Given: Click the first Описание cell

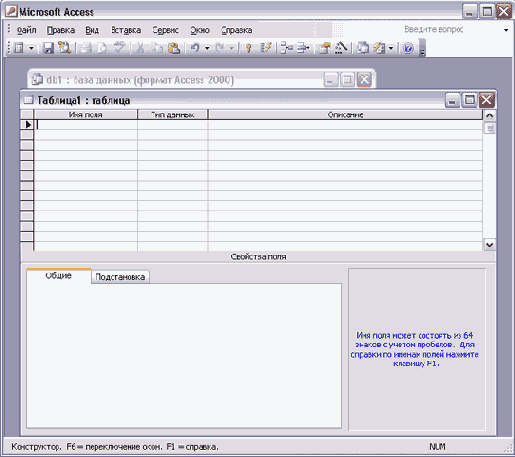Looking at the screenshot, I should point(345,125).
